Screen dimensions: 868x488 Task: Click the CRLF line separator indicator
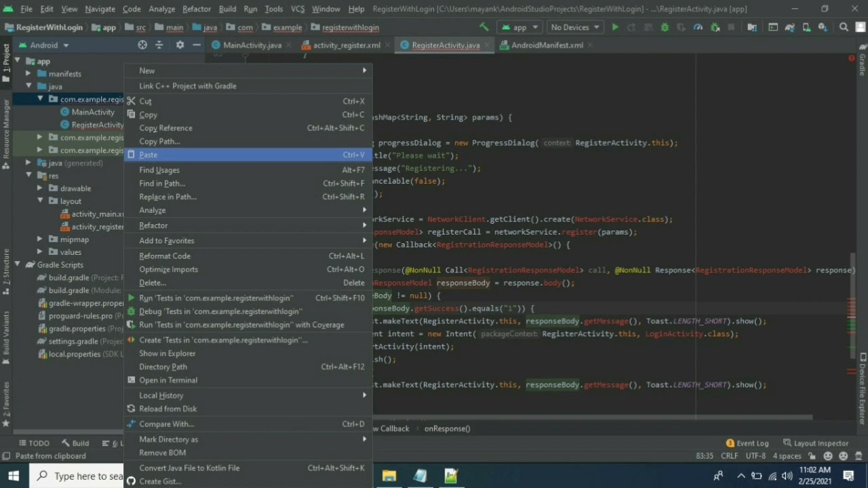pyautogui.click(x=730, y=456)
